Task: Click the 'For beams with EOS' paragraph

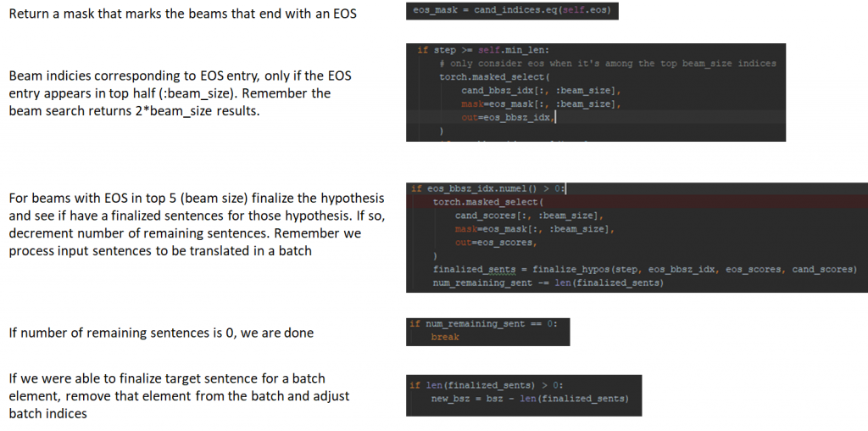Action: tap(197, 225)
